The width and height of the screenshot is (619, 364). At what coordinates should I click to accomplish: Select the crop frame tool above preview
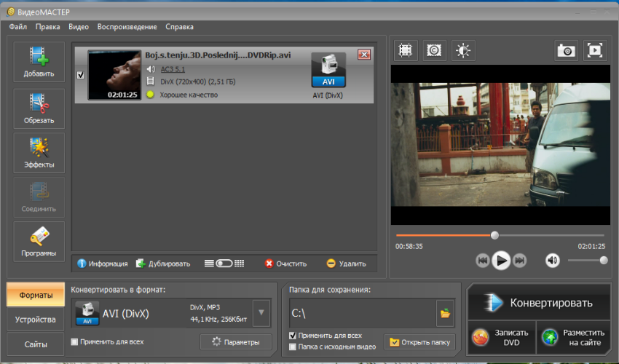click(x=406, y=50)
